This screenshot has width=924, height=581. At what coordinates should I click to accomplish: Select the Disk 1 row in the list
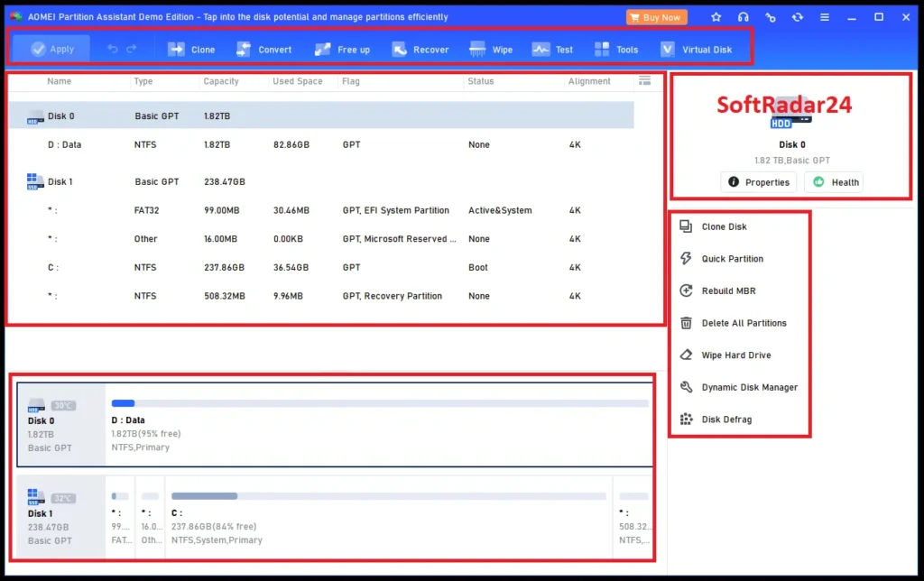[x=321, y=181]
